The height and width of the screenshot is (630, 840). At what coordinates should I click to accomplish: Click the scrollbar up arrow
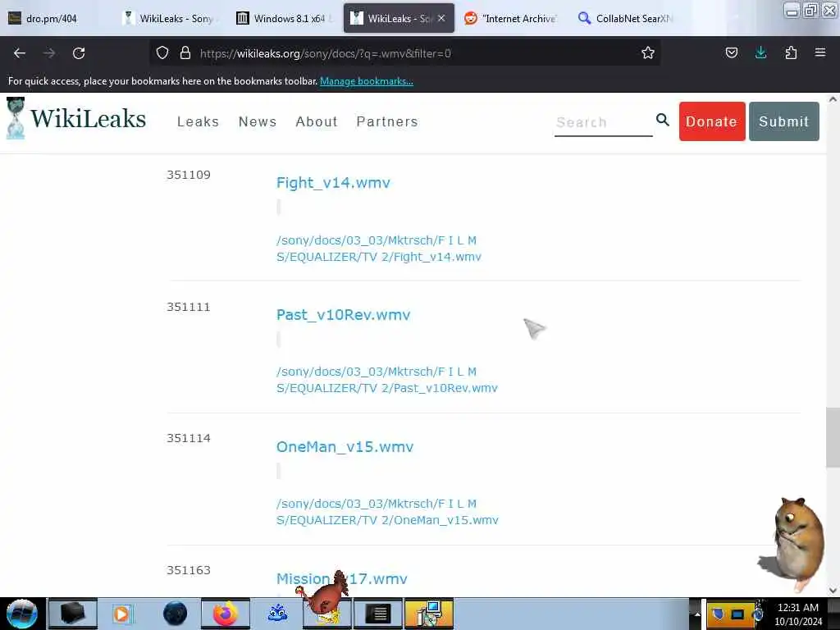(833, 99)
